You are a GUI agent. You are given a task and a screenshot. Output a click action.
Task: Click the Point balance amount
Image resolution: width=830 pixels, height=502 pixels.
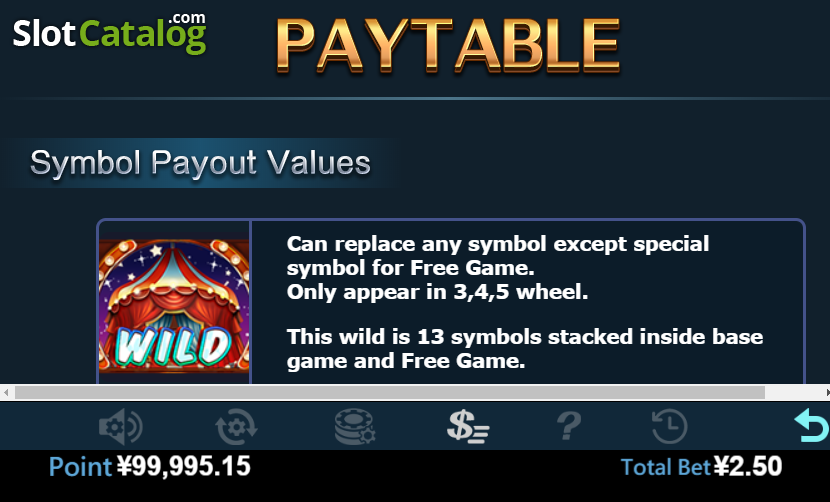(x=184, y=467)
